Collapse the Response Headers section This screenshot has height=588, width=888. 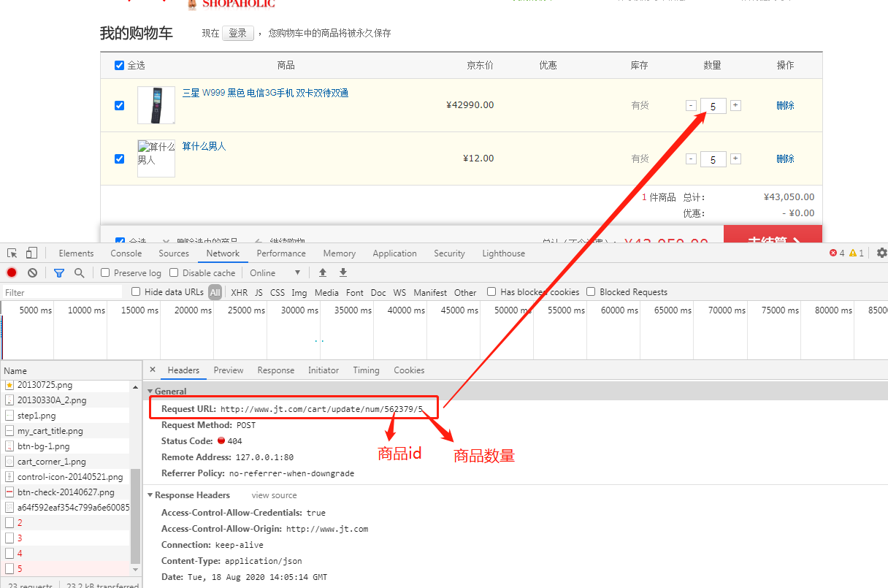pyautogui.click(x=150, y=495)
